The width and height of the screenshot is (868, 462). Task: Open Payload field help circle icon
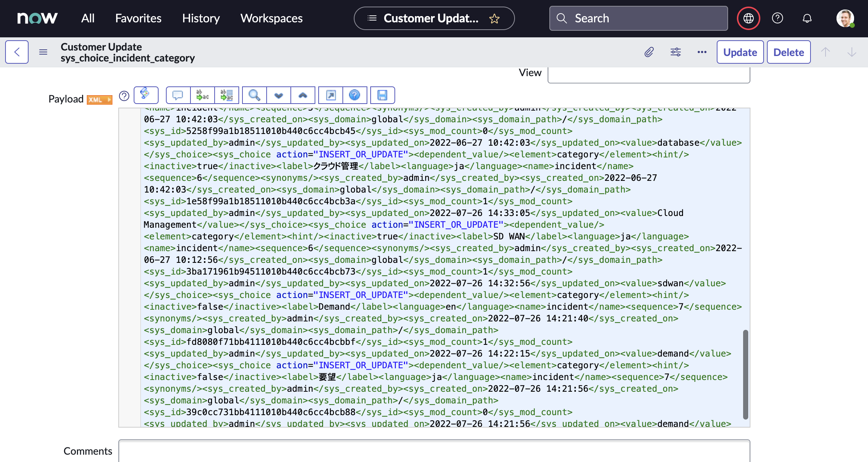pos(124,96)
